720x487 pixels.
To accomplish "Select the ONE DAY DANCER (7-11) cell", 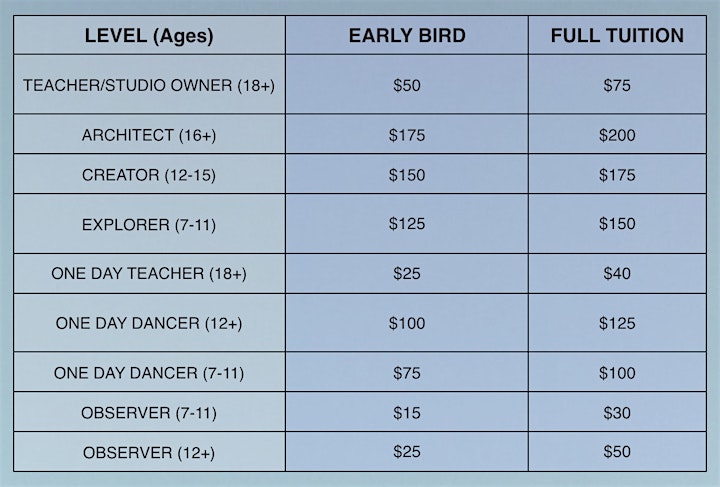I will point(149,373).
